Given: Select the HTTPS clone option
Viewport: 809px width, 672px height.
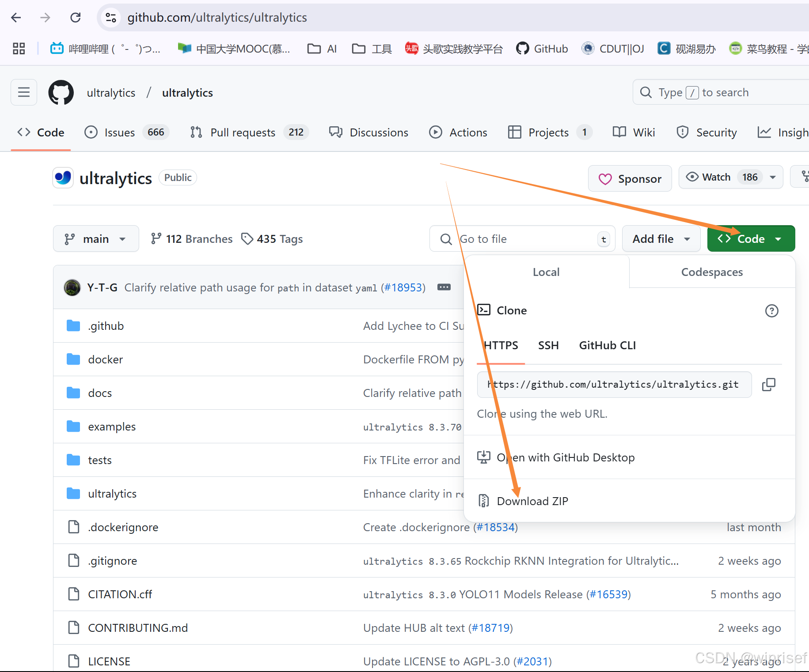Looking at the screenshot, I should coord(501,346).
